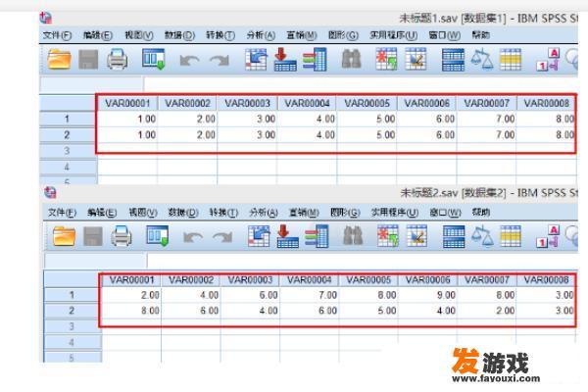Open the Variables list icon in 数据集1 window
This screenshot has width=588, height=392.
click(x=315, y=59)
